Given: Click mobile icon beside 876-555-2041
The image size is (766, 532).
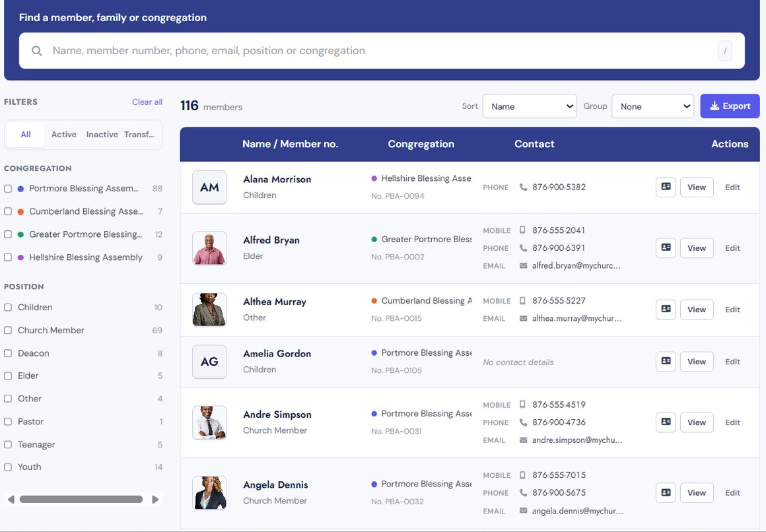Looking at the screenshot, I should tap(523, 230).
